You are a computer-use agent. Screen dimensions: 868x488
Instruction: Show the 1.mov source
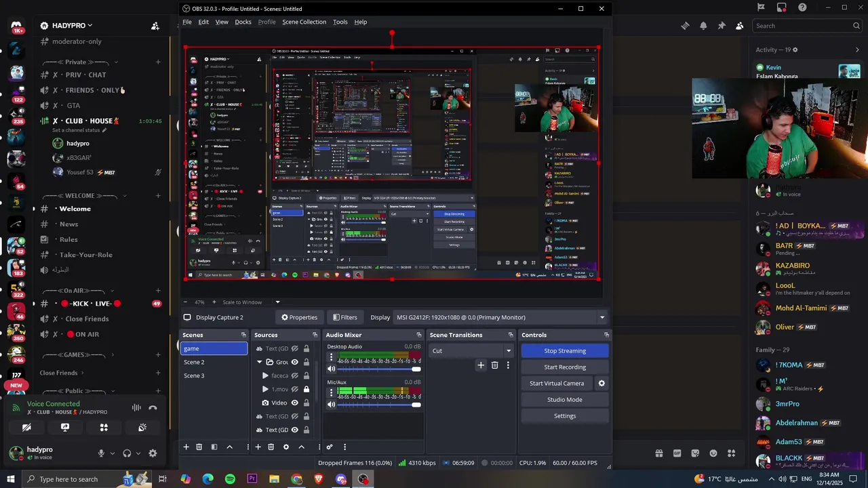pos(294,389)
